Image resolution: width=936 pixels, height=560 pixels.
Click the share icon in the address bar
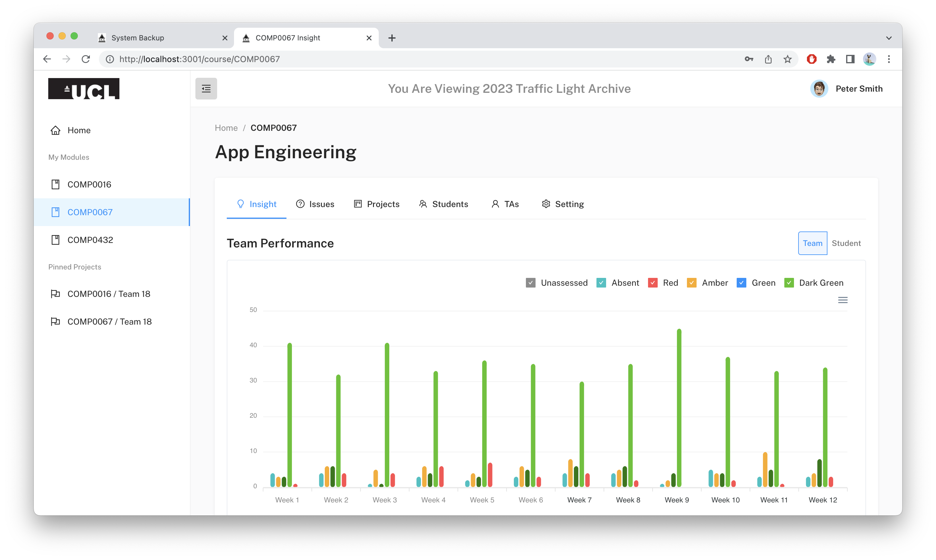tap(768, 59)
